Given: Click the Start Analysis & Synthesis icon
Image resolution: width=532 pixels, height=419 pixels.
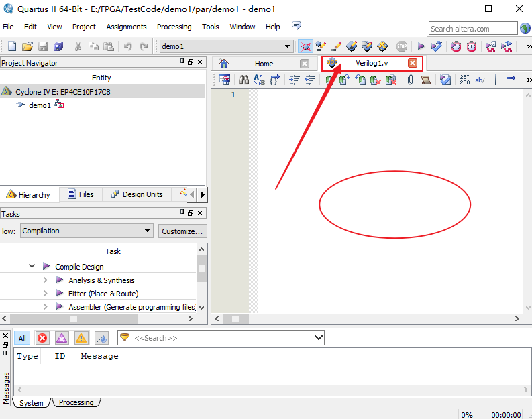Looking at the screenshot, I should [x=437, y=46].
